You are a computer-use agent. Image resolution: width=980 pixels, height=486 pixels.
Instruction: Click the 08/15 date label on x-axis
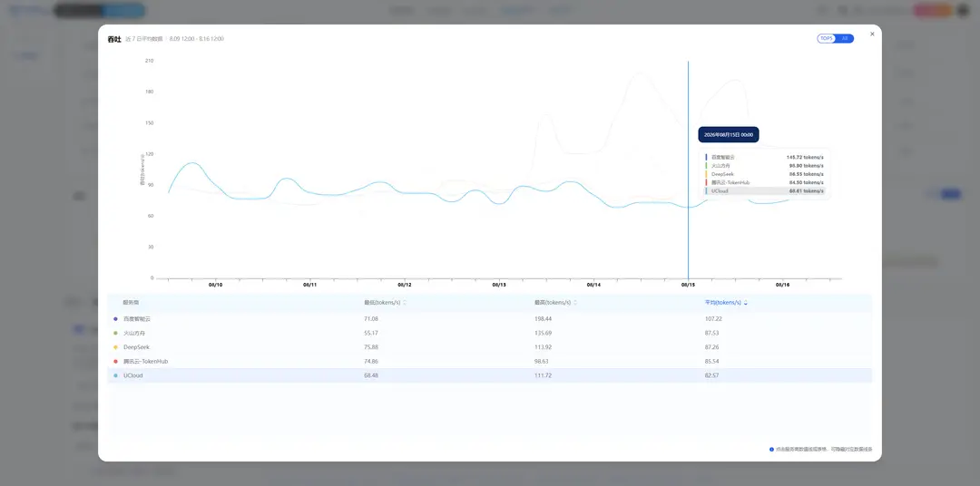click(x=688, y=285)
